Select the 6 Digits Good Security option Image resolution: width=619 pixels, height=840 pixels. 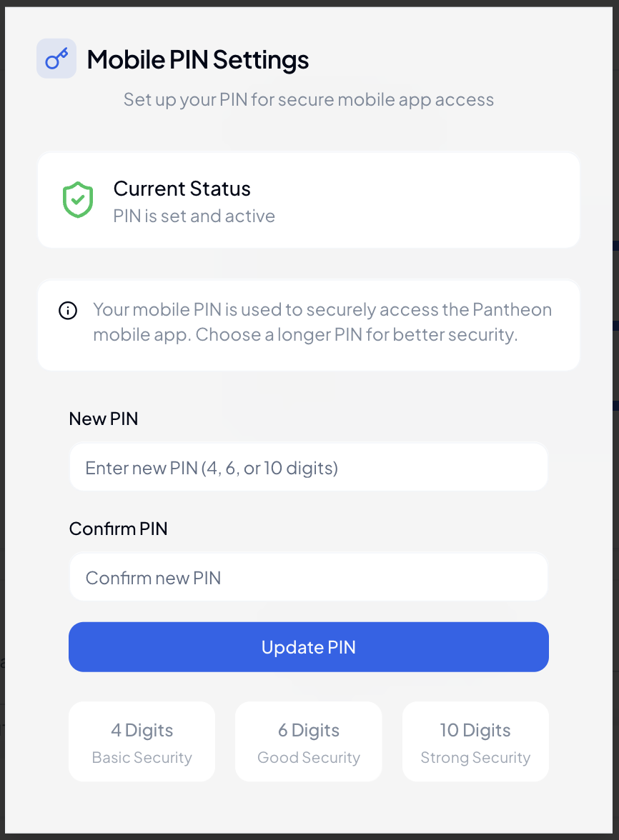click(308, 741)
